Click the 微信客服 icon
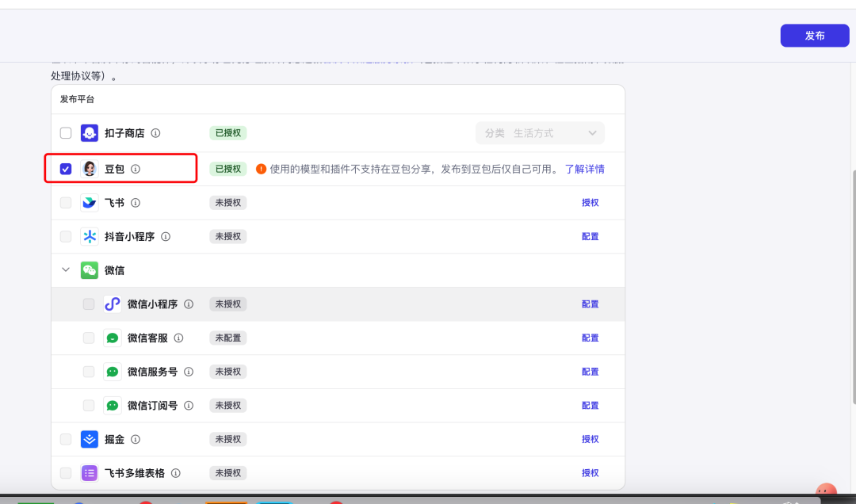 coord(113,338)
